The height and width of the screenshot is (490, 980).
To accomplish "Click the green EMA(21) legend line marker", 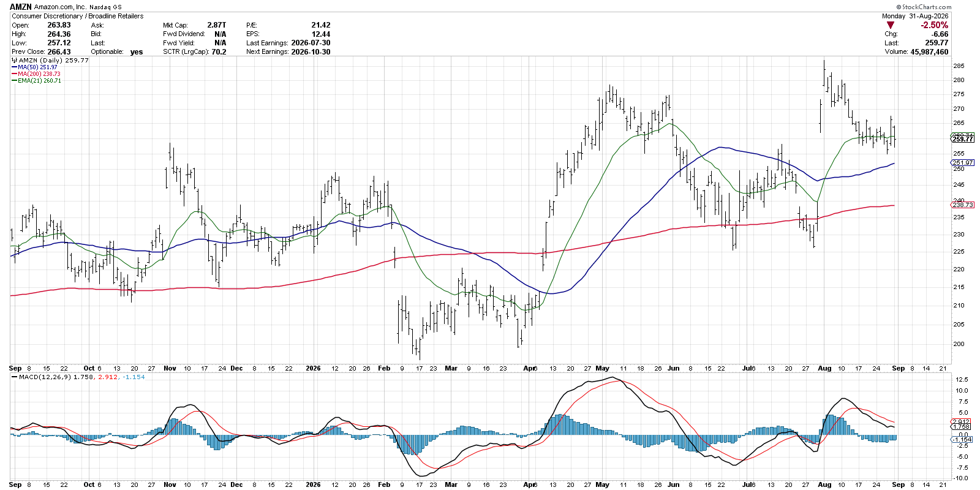I will tap(14, 81).
